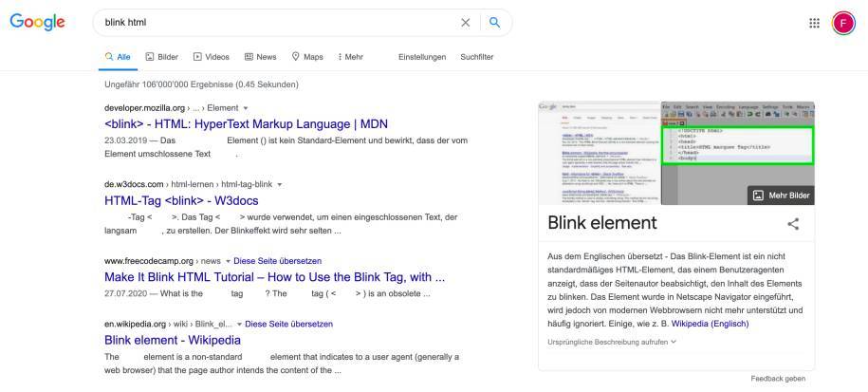Expand the dropdown arrow next to www.freecodecamp.org
This screenshot has height=392, width=868.
click(x=228, y=261)
